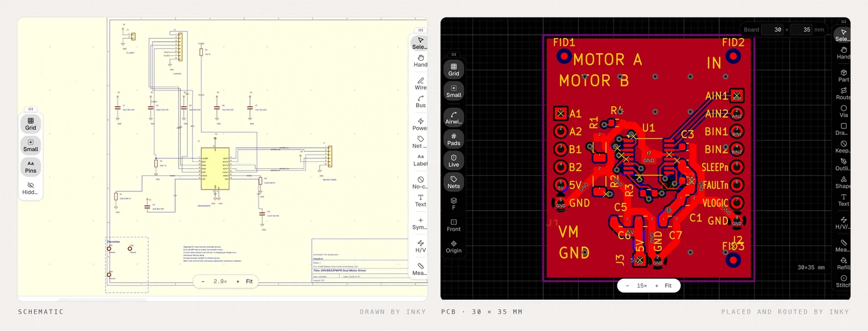
Task: Choose the PCB Draw tool
Action: pos(843,129)
